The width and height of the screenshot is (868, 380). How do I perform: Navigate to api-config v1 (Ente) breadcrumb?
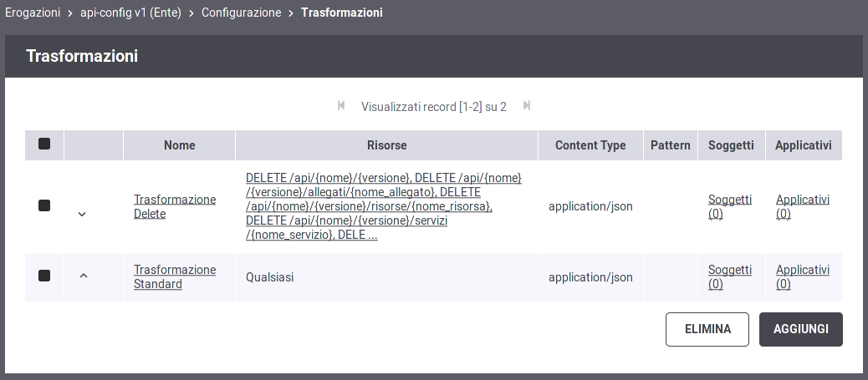(130, 13)
